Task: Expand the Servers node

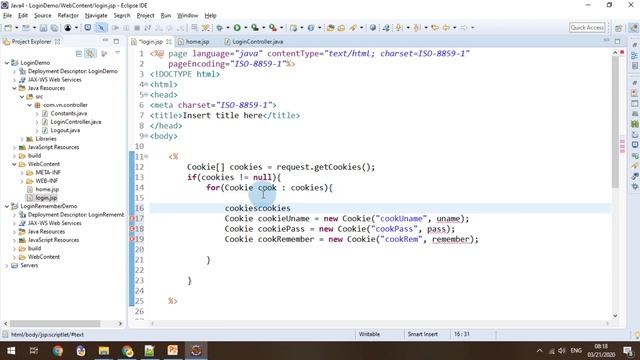Action: [x=7, y=265]
